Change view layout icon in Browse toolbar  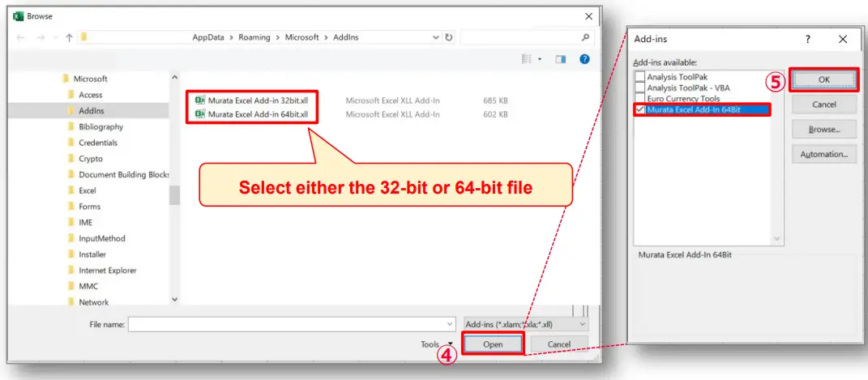527,59
